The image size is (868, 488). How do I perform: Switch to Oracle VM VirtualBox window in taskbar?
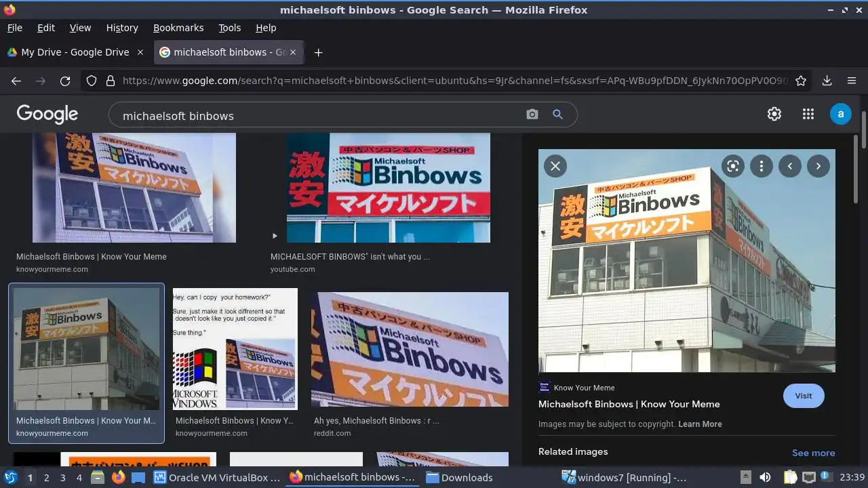217,477
